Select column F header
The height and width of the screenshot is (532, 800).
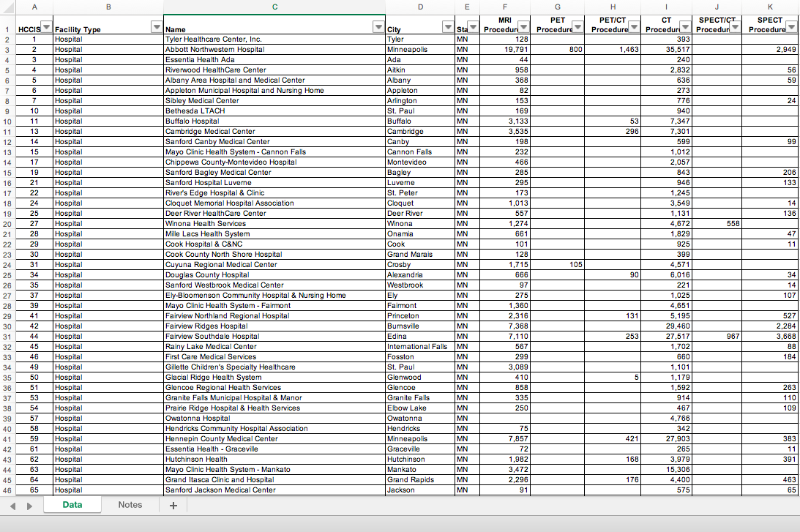[504, 7]
